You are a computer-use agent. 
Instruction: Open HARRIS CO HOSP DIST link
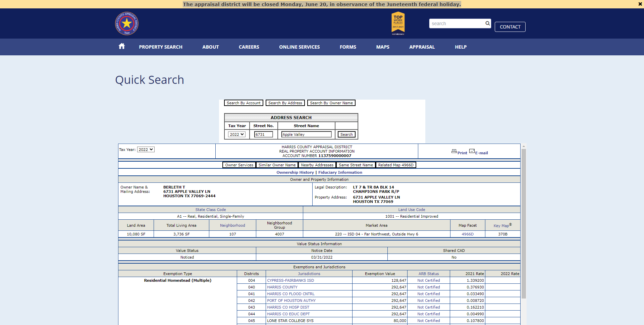point(288,307)
